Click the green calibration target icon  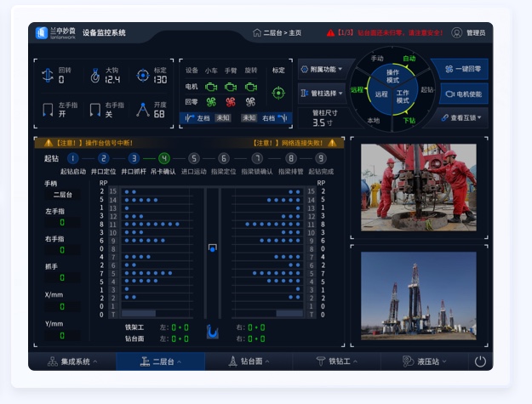tap(278, 92)
